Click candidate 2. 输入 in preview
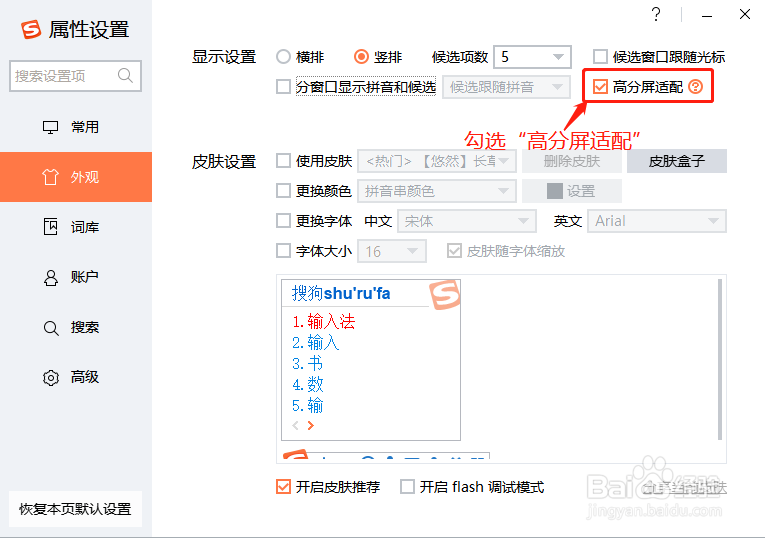Image resolution: width=765 pixels, height=538 pixels. (315, 342)
